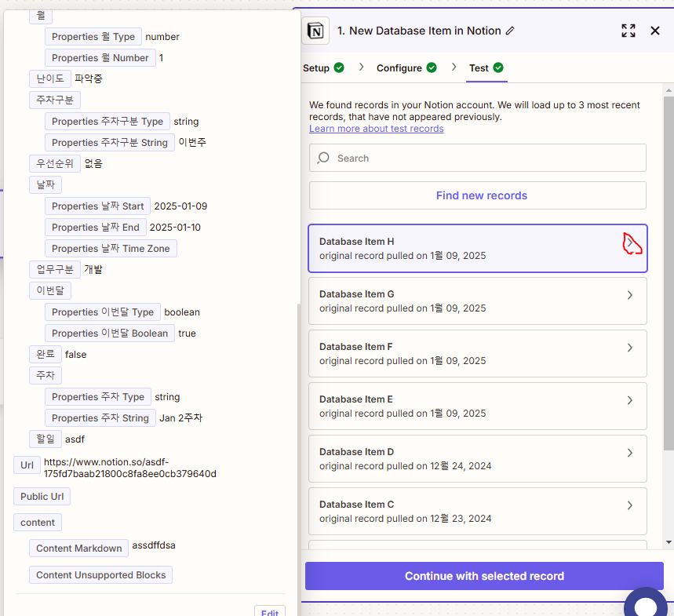Image resolution: width=674 pixels, height=616 pixels.
Task: Expand Database Item G chevron
Action: coord(630,295)
